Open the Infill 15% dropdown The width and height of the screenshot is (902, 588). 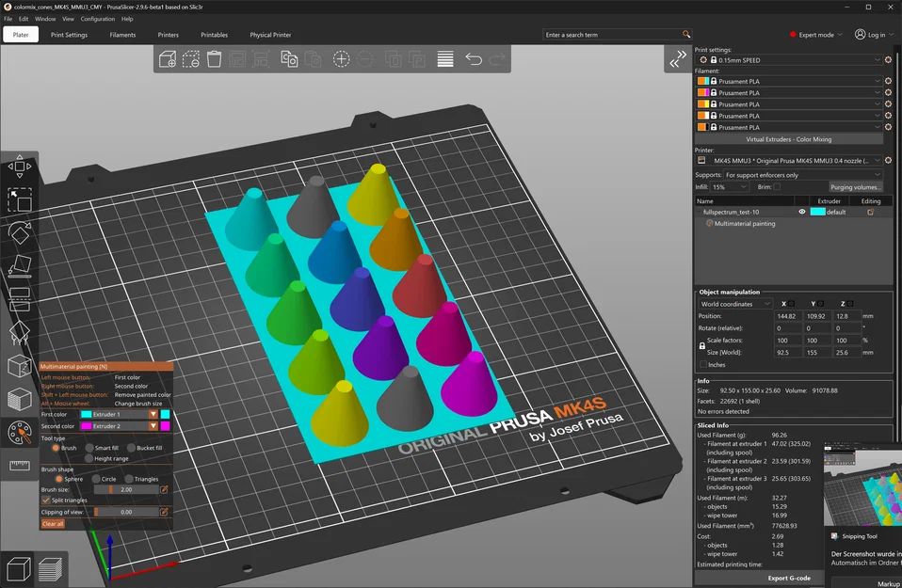coord(730,187)
